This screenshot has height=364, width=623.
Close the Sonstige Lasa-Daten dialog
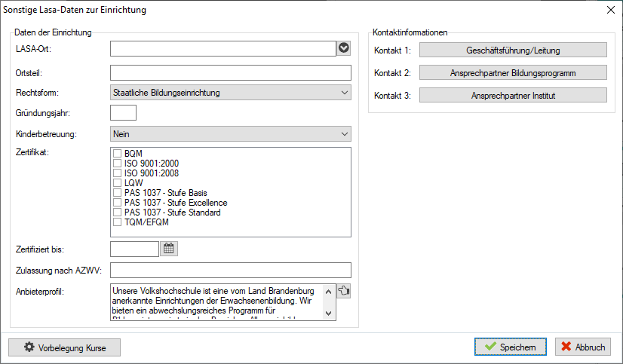click(x=611, y=10)
